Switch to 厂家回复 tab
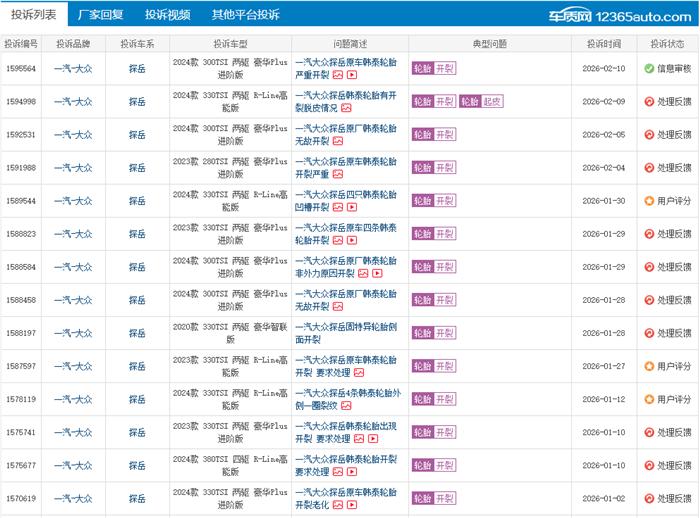This screenshot has width=700, height=518. tap(100, 15)
